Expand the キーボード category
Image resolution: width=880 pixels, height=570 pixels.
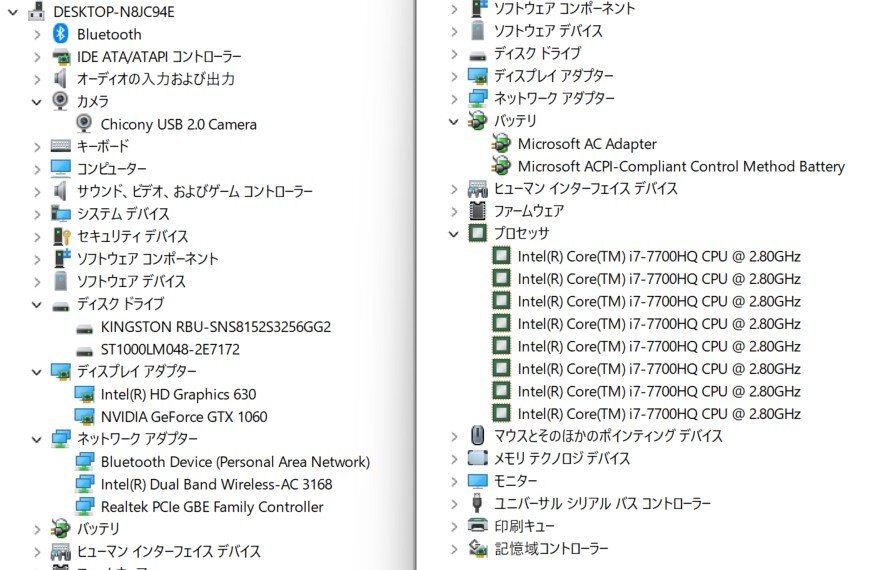click(37, 147)
